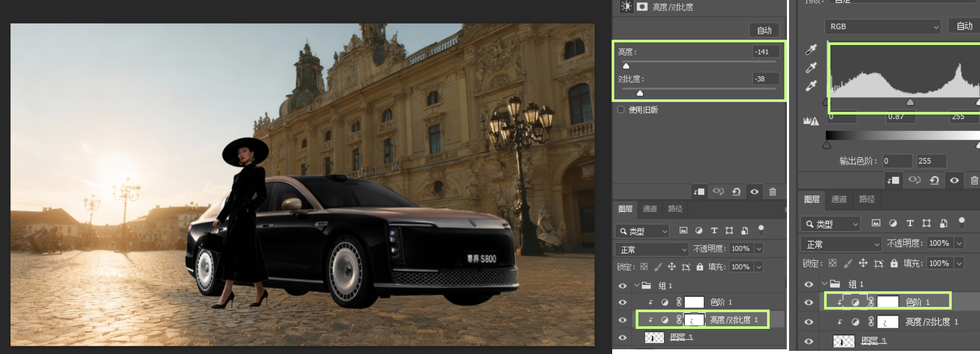Click 自动 button next to RGB dropdown
The image size is (980, 354).
964,26
